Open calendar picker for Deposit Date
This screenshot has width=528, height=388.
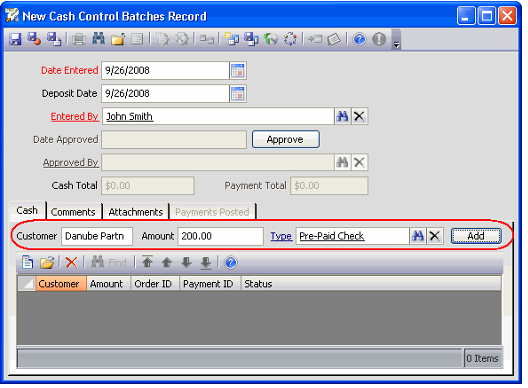(x=238, y=94)
